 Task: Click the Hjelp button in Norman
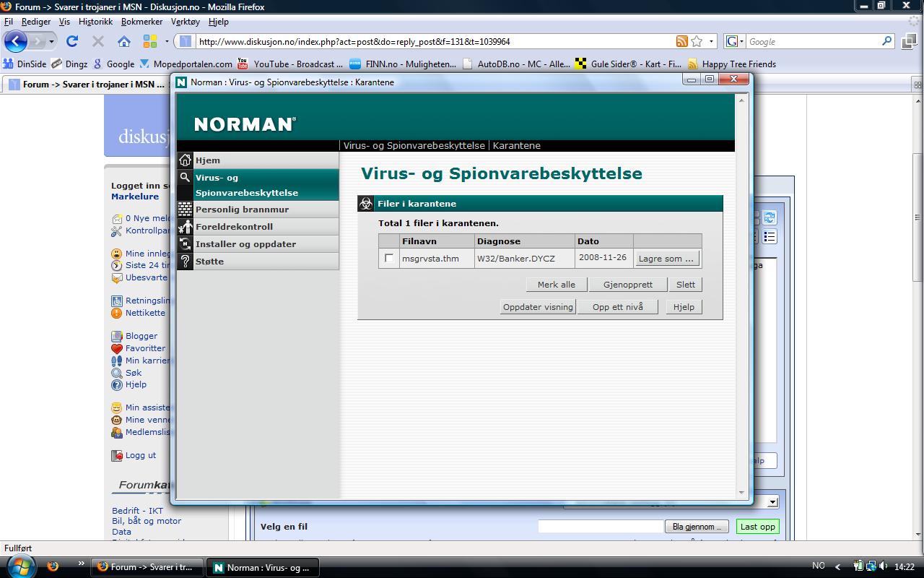tap(684, 307)
